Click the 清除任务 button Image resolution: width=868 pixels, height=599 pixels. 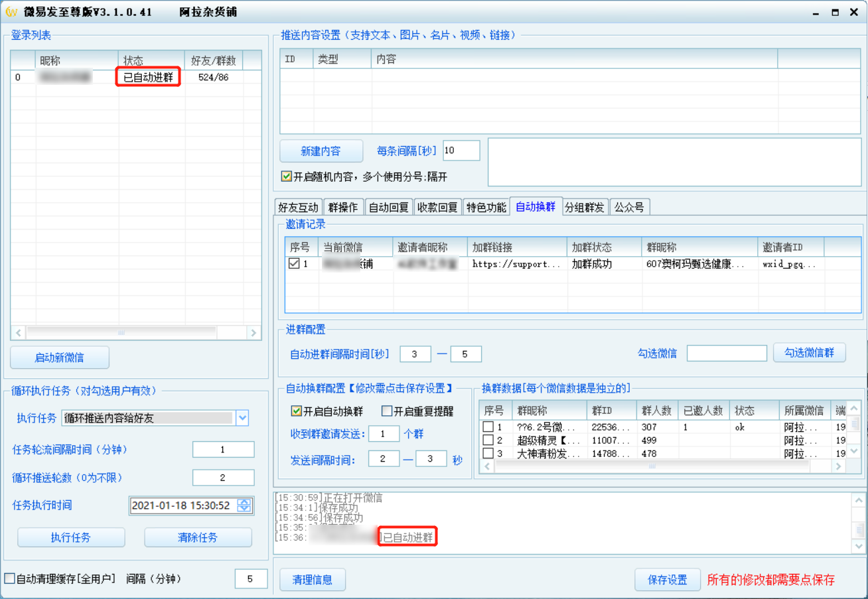(x=198, y=537)
